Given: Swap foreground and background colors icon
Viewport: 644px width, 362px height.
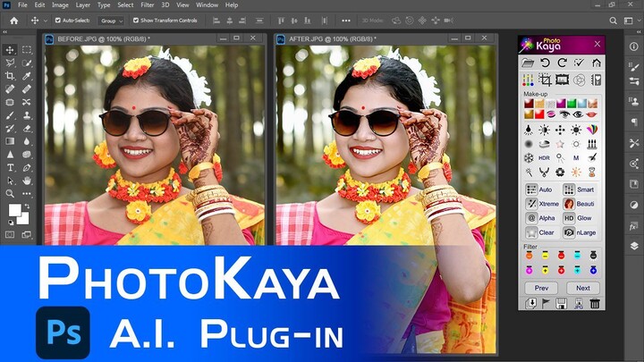Looking at the screenshot, I should tap(27, 206).
